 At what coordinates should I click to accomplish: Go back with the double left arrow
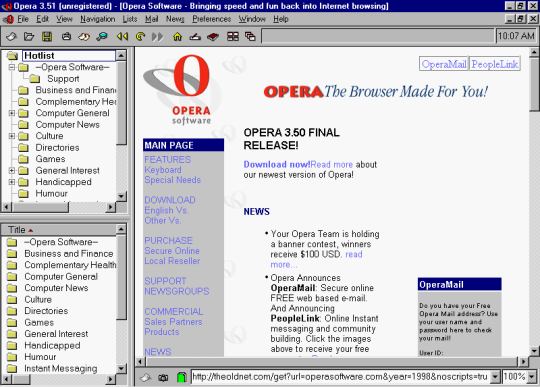tap(122, 36)
